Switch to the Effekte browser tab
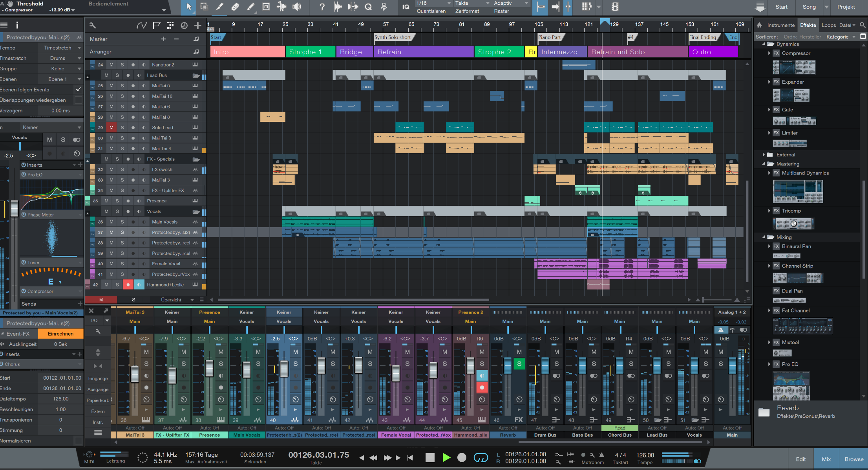 coord(808,25)
